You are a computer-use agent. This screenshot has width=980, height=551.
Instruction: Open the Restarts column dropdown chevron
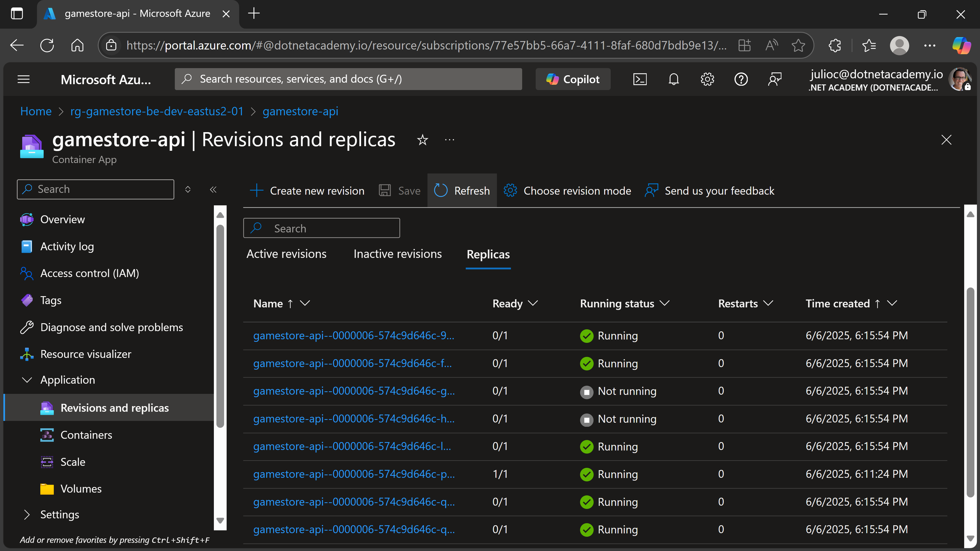(x=768, y=303)
